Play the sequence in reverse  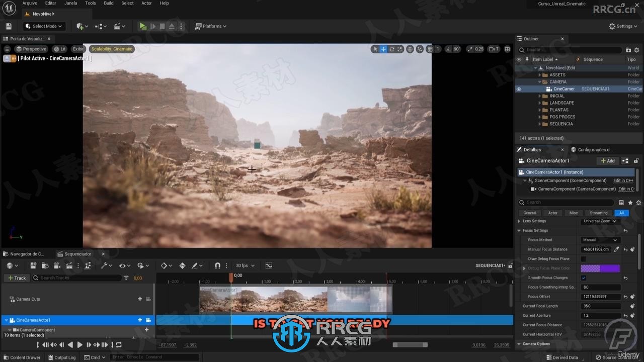70,345
